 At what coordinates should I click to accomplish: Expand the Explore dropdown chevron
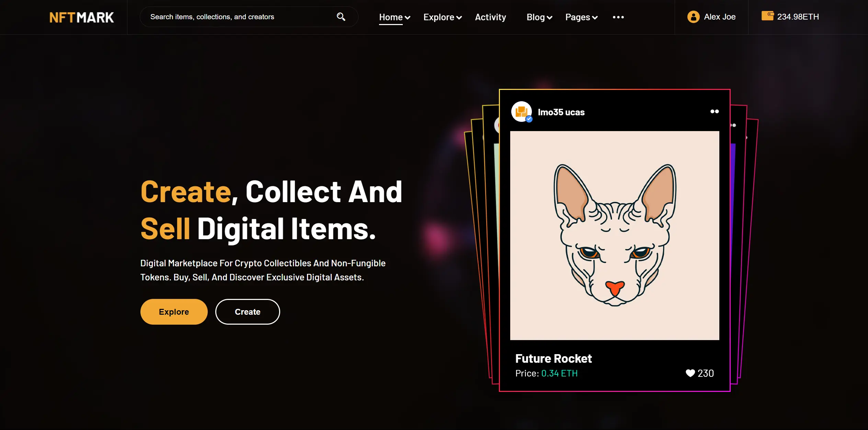click(x=459, y=18)
